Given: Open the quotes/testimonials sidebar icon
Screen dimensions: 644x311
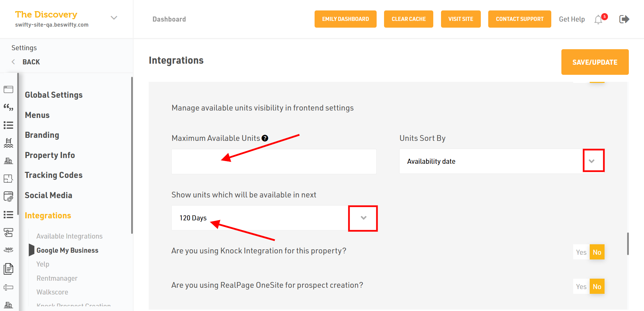Looking at the screenshot, I should (x=8, y=107).
